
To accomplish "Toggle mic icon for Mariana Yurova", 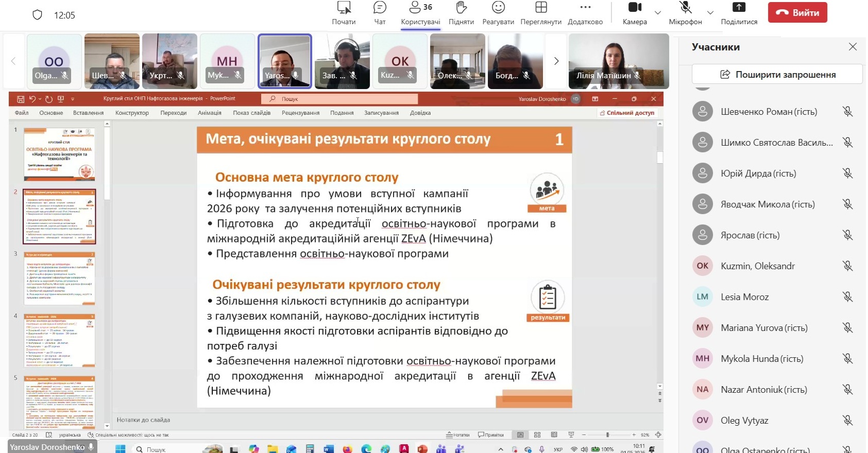I will [x=847, y=328].
